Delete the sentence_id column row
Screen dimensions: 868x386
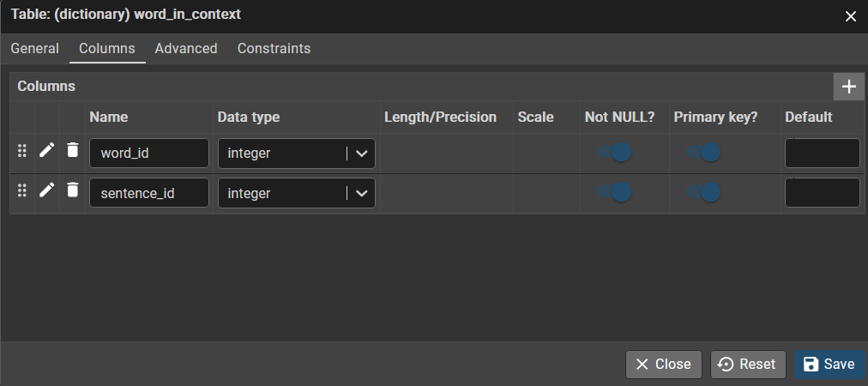(73, 190)
